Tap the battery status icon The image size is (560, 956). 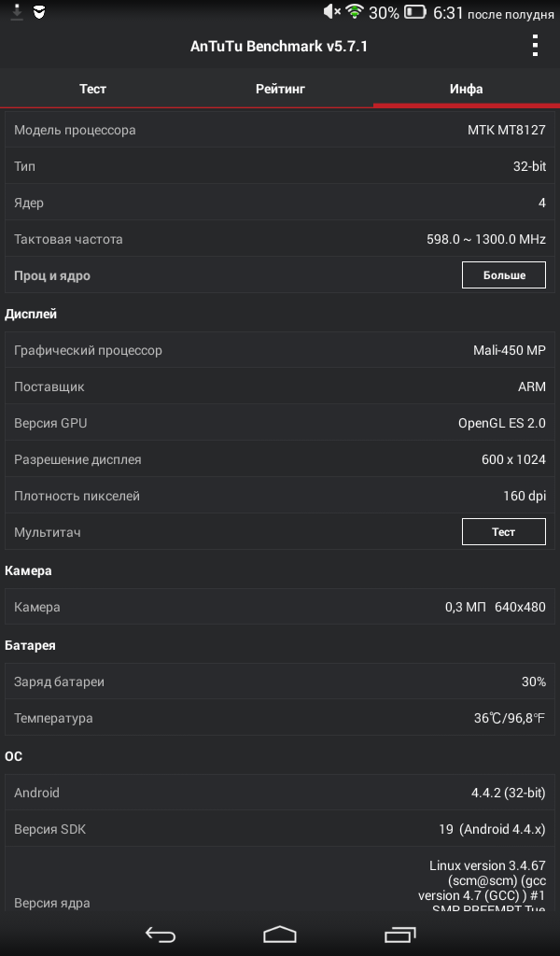[415, 11]
